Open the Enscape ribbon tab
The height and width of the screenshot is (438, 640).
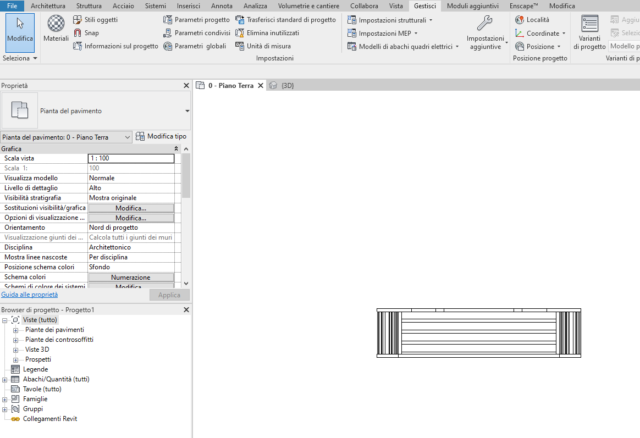[x=524, y=6]
